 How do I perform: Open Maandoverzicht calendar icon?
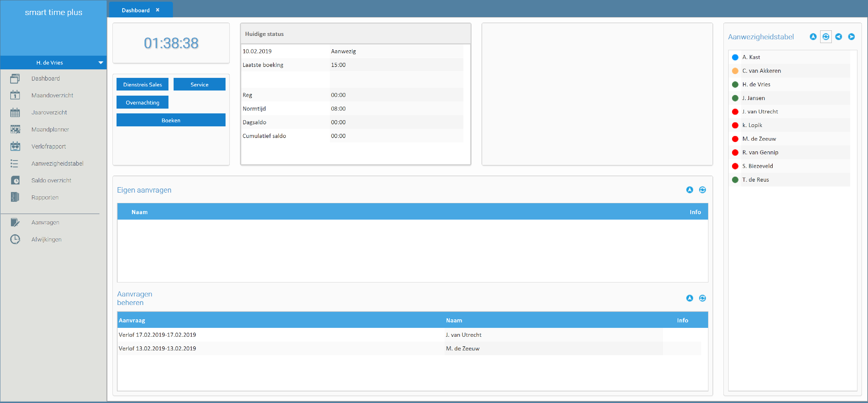[15, 95]
